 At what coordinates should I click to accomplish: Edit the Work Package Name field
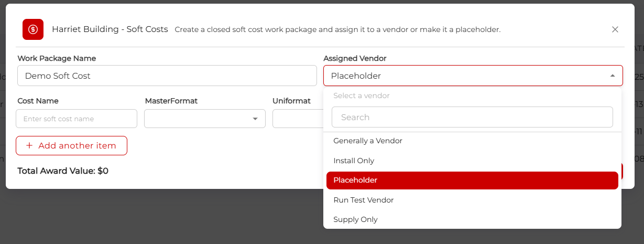[x=167, y=76]
